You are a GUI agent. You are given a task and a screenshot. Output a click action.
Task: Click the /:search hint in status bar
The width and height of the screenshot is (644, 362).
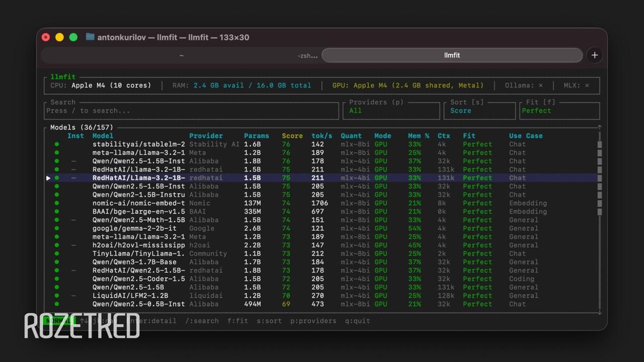(202, 321)
